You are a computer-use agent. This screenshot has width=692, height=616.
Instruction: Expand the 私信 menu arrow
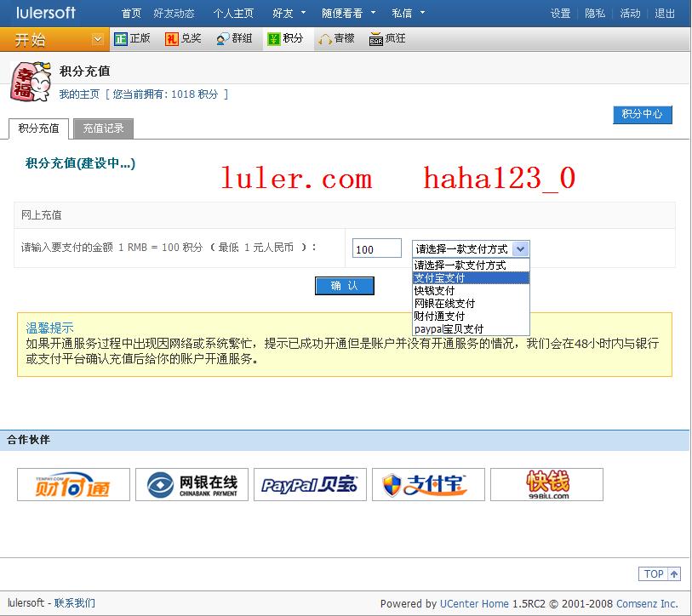click(x=422, y=13)
